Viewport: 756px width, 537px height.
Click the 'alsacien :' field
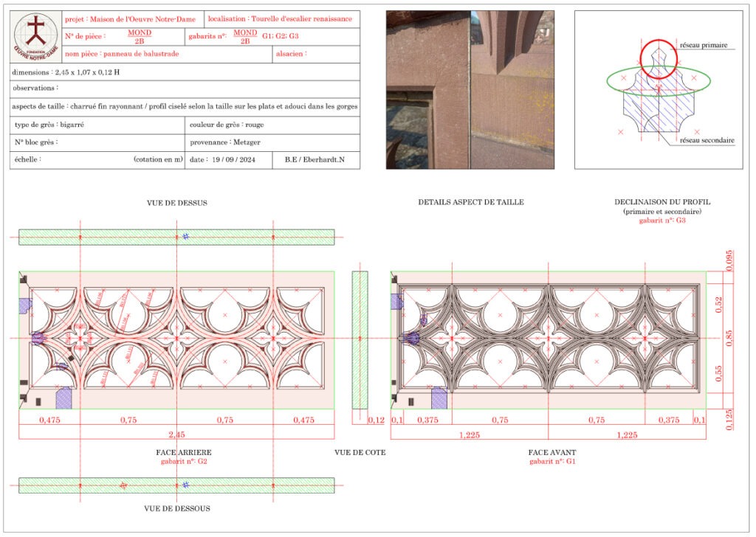pyautogui.click(x=316, y=54)
